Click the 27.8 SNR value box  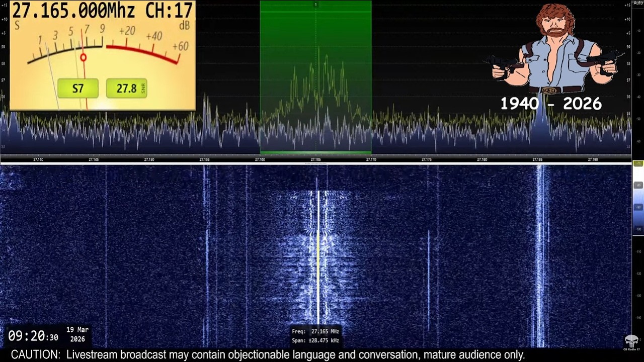coord(126,88)
